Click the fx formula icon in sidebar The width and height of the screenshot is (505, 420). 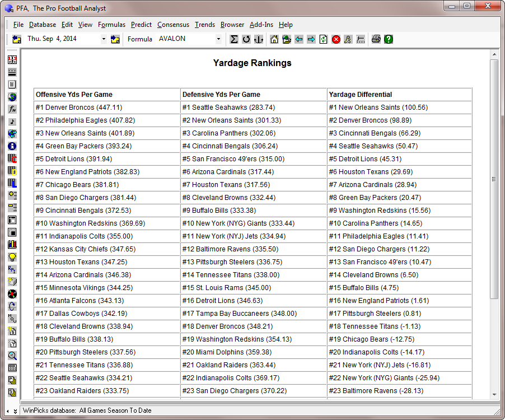(12, 109)
